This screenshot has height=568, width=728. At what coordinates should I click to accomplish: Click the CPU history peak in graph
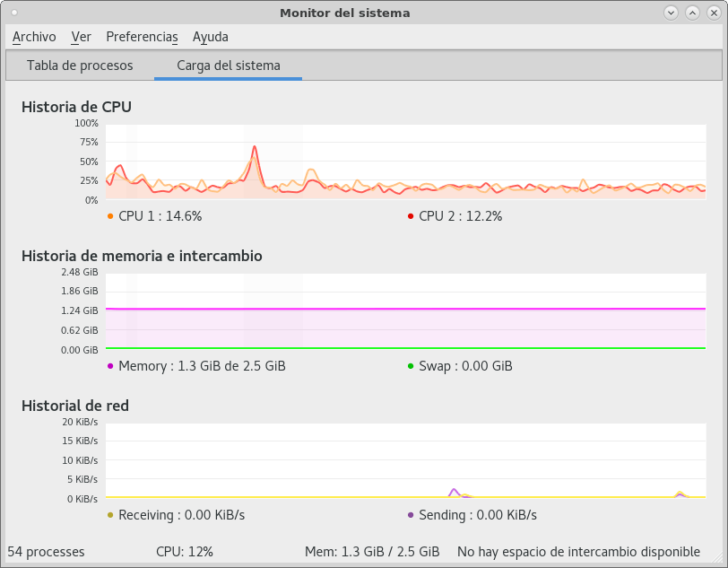coord(255,148)
